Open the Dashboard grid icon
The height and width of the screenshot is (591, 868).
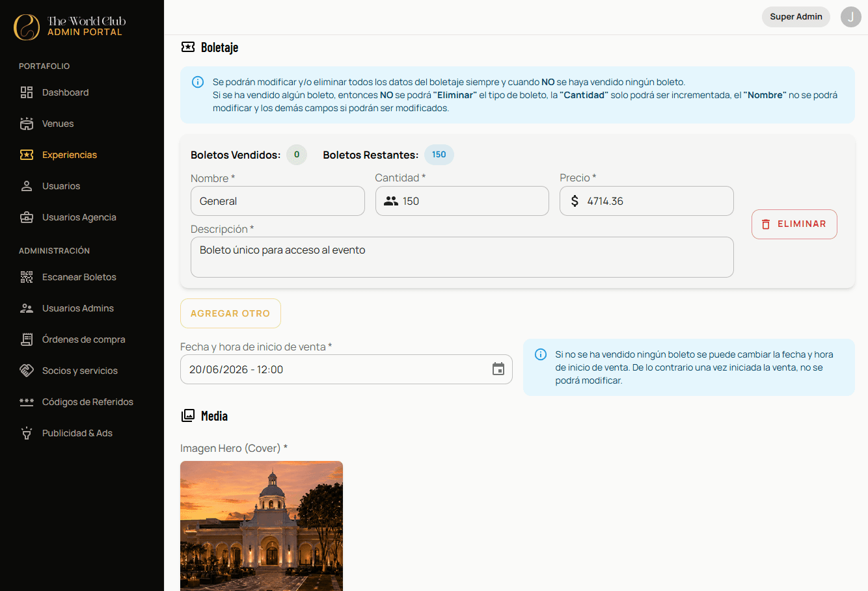pyautogui.click(x=27, y=92)
